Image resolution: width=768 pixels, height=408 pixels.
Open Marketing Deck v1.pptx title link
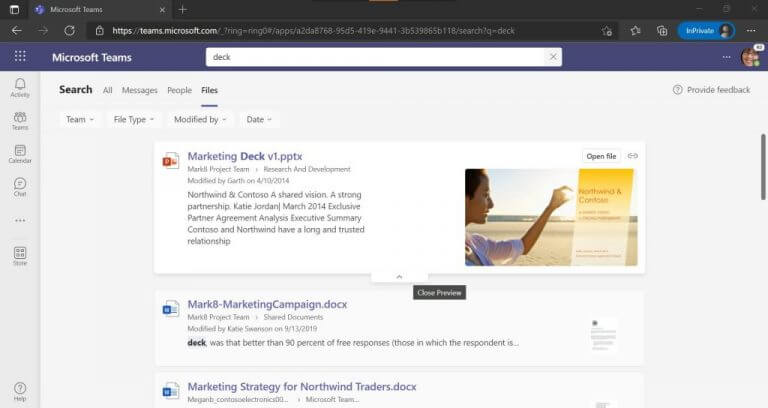point(245,156)
